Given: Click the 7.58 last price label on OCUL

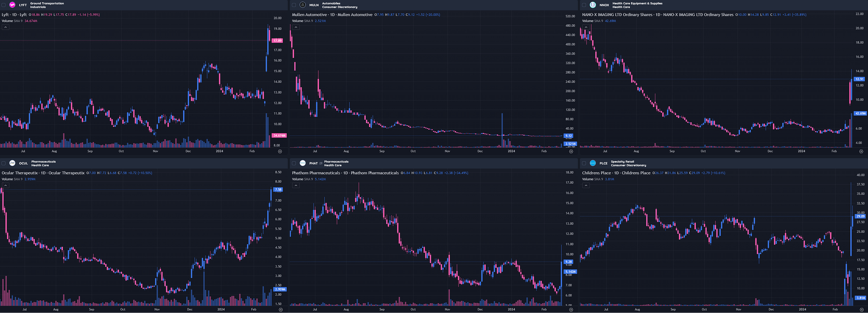Looking at the screenshot, I should coord(278,190).
